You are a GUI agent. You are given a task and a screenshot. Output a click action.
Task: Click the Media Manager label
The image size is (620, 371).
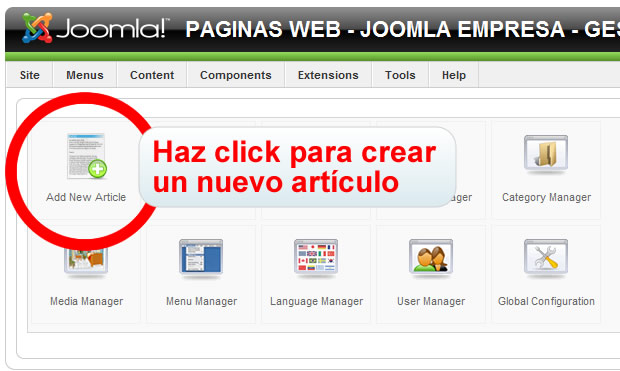87,301
